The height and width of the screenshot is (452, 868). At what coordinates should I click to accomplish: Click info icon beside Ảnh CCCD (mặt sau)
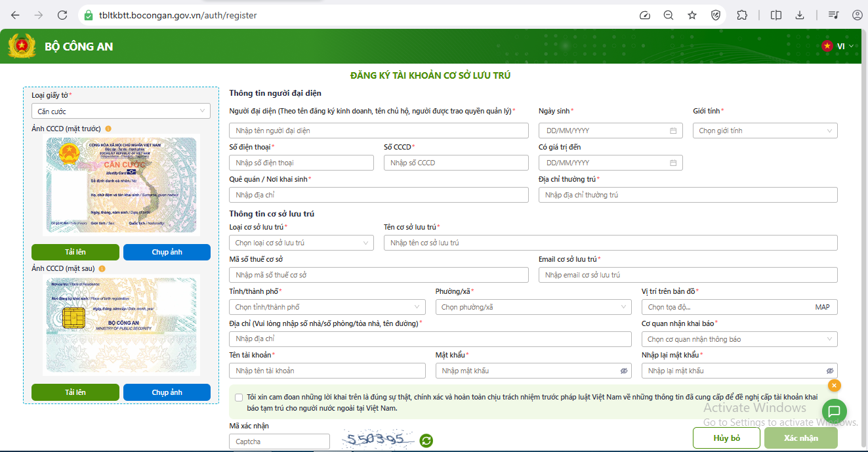[102, 268]
